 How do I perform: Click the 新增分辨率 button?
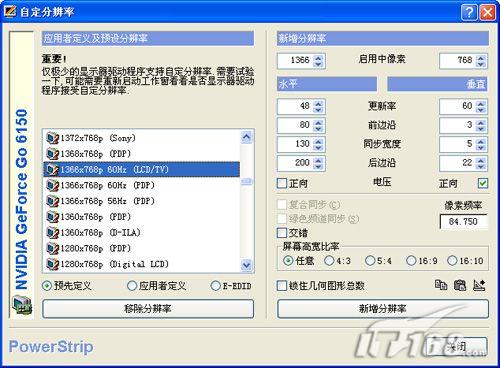[x=383, y=308]
